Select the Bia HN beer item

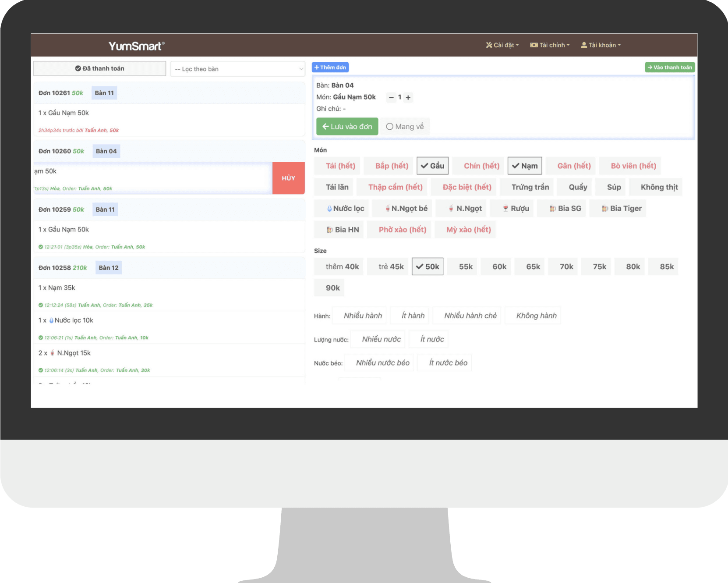coord(343,230)
